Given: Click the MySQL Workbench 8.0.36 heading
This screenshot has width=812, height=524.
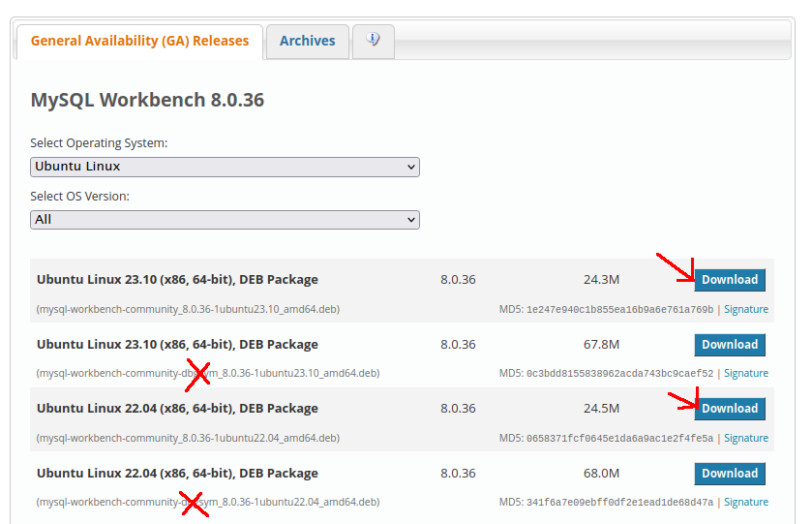Looking at the screenshot, I should [x=147, y=100].
